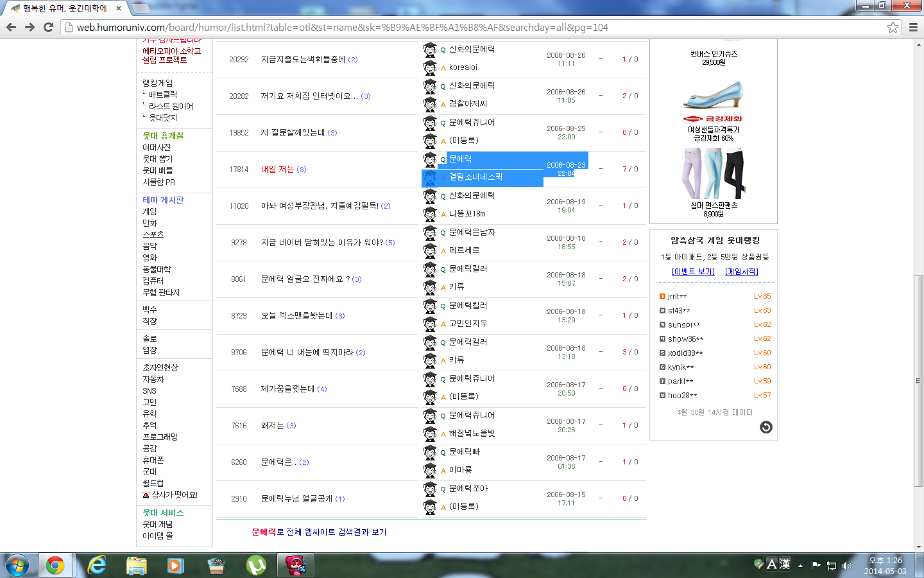This screenshot has height=578, width=924.
Task: Click the avatar icon next to 해질녘노을빛
Action: coord(430,433)
